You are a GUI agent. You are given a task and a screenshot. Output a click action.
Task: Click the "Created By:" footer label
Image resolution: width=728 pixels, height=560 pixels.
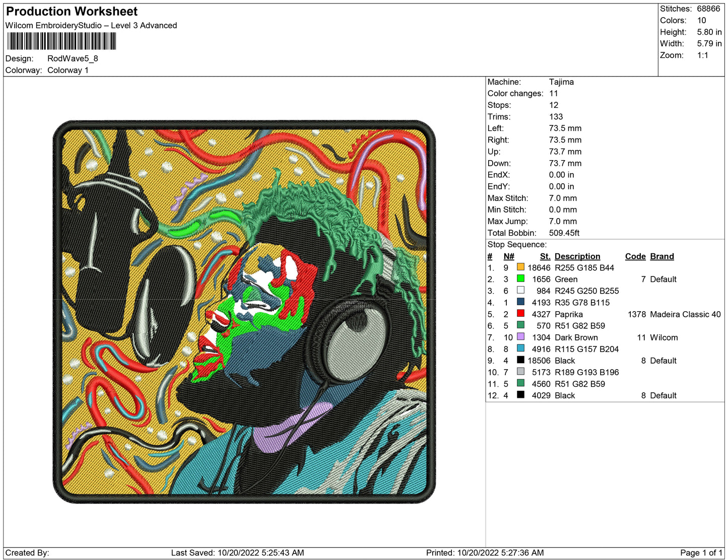(x=27, y=553)
